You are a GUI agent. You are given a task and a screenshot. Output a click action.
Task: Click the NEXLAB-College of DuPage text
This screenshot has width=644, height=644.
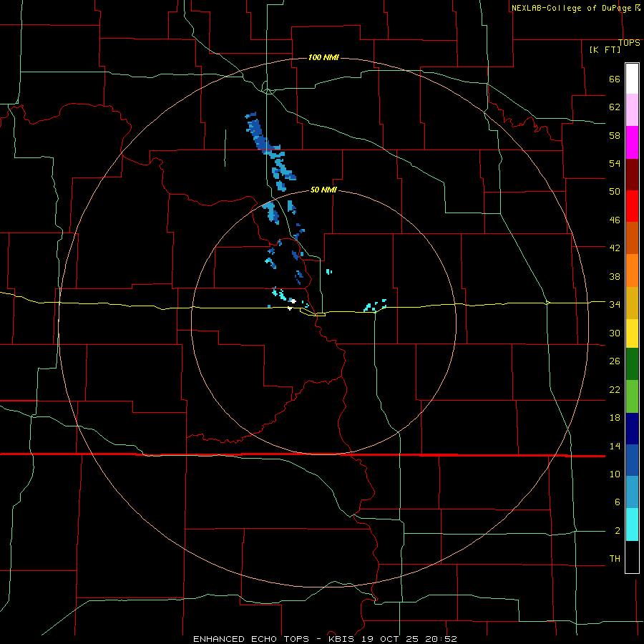[x=571, y=8]
